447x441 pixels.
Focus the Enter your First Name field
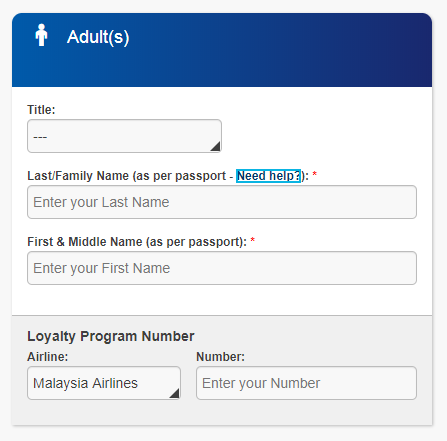222,268
